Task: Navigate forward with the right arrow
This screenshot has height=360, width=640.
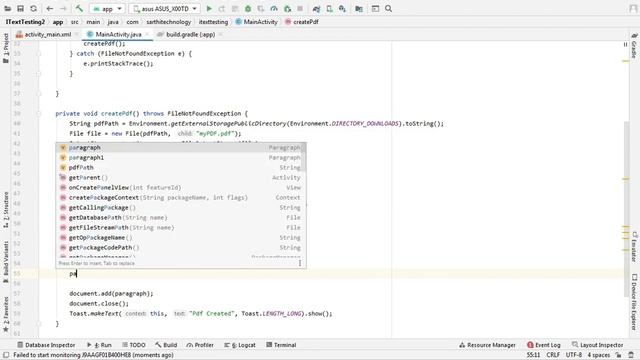Action: tap(63, 9)
